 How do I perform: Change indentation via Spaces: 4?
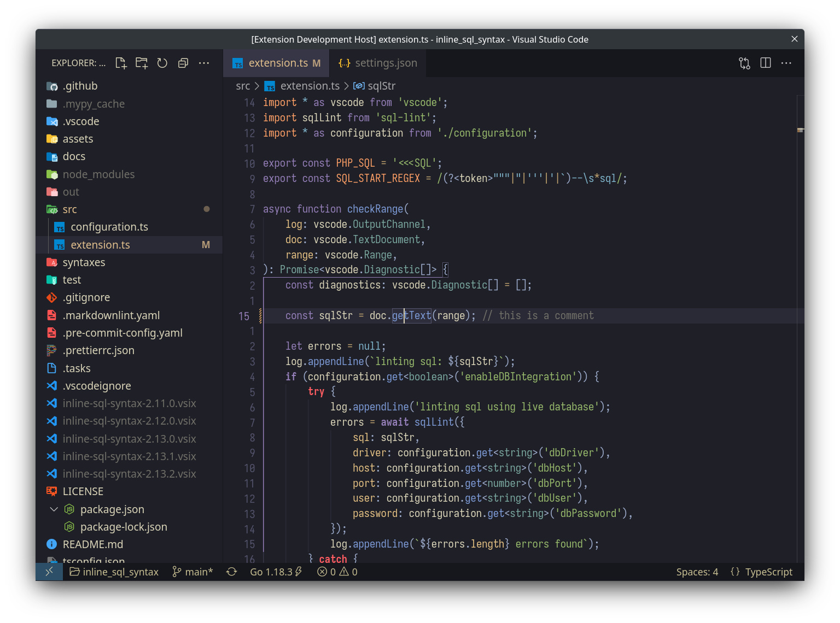point(697,572)
